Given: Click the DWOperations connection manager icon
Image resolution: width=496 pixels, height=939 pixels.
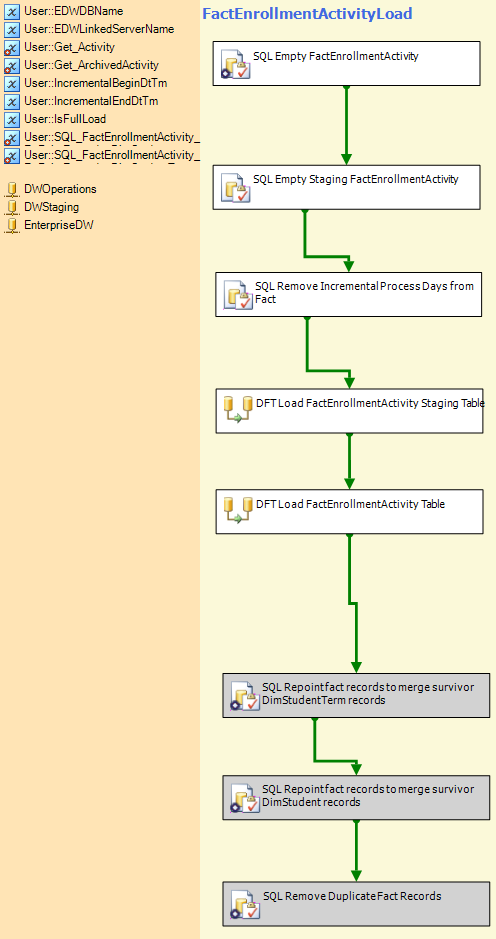Looking at the screenshot, I should pos(11,190).
